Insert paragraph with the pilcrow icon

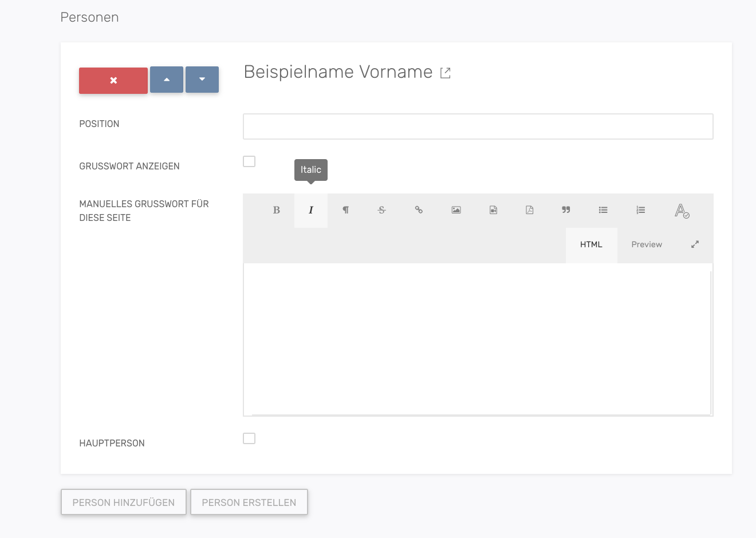[x=346, y=210]
